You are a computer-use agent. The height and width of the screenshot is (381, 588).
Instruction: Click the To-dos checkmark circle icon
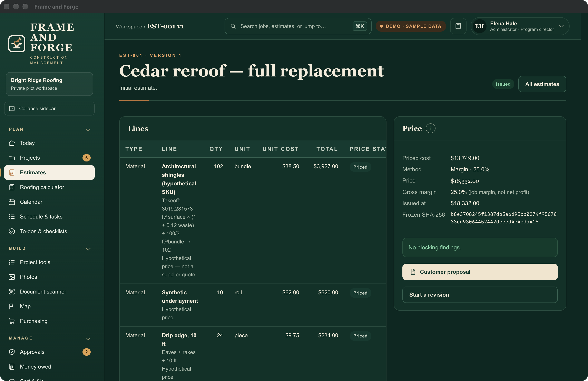(12, 231)
